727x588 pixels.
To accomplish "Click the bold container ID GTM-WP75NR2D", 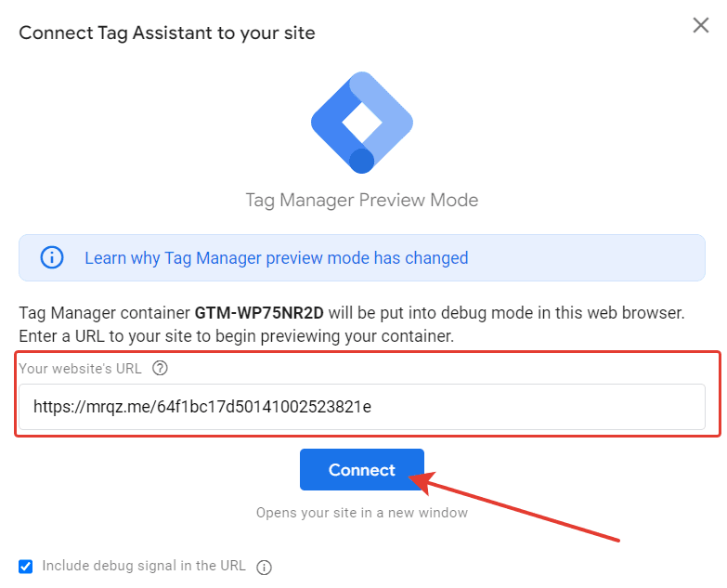I will (x=259, y=313).
